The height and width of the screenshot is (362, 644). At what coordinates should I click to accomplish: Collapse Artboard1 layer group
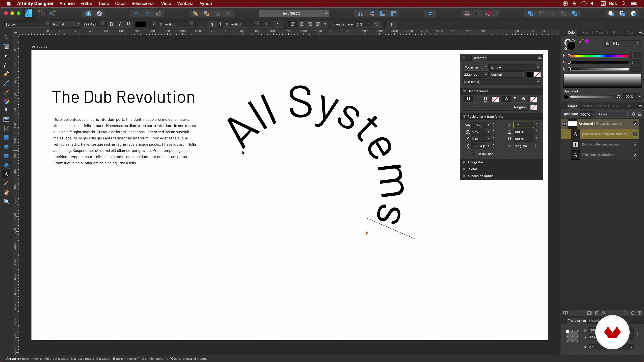point(565,124)
